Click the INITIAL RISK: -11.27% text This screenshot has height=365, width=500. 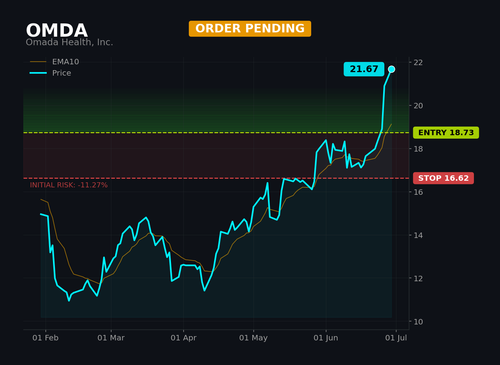coord(69,185)
